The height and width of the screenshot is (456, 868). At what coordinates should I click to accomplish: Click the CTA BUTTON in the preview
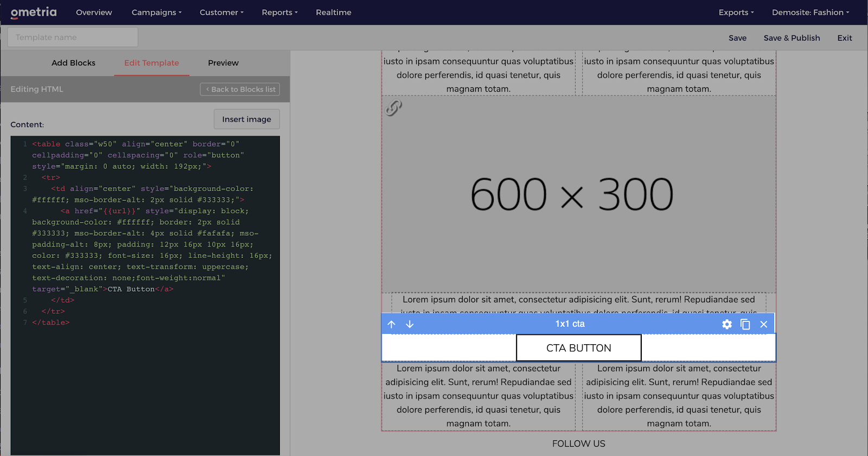(578, 348)
